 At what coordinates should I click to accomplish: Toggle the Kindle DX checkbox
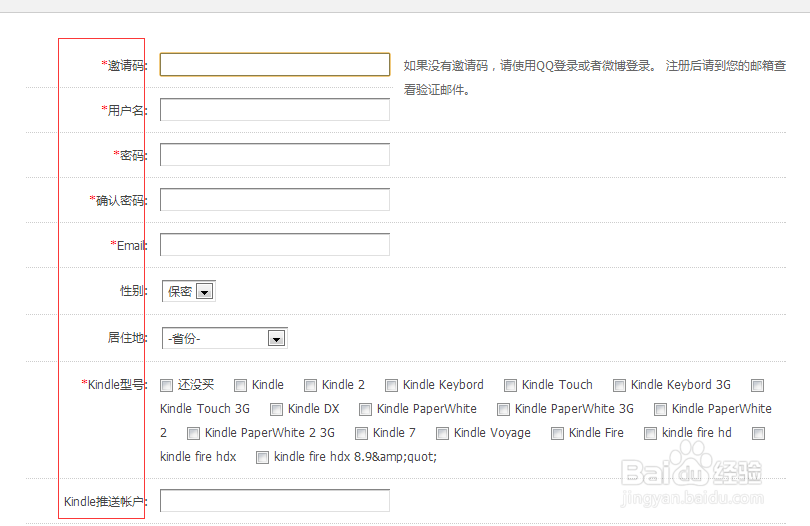[x=276, y=409]
